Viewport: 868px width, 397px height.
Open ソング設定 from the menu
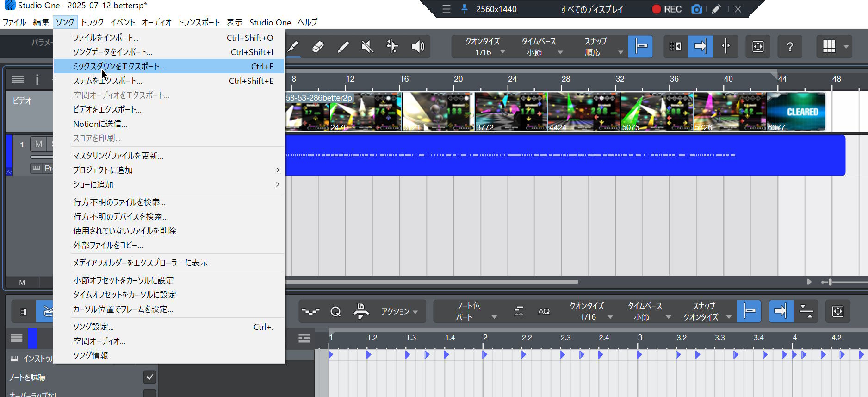169,327
